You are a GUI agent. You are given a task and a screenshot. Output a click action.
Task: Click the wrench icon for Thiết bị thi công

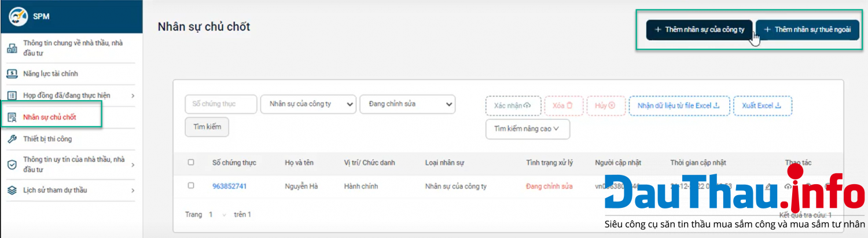[12, 139]
